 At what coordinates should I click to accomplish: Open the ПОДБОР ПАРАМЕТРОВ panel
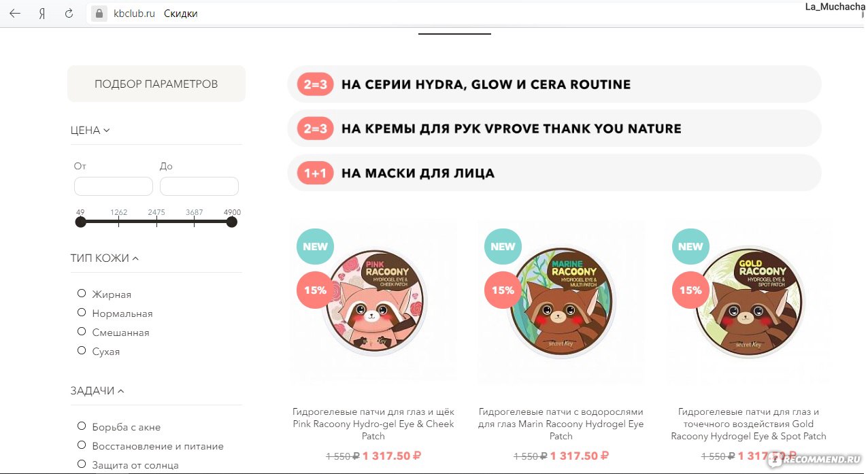[x=156, y=83]
